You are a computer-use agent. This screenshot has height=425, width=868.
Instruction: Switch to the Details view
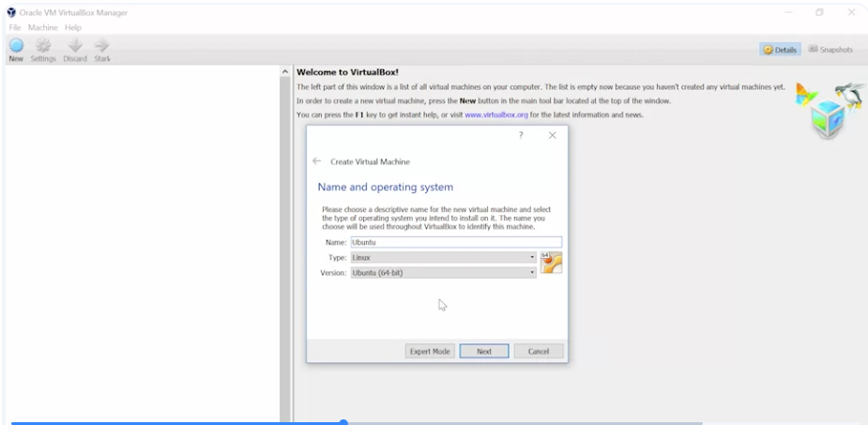(x=780, y=49)
